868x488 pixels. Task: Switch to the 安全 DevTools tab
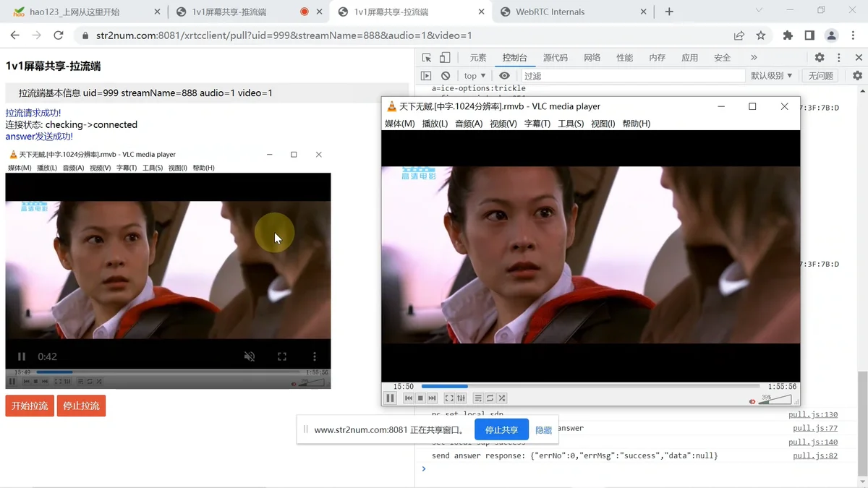pyautogui.click(x=722, y=58)
